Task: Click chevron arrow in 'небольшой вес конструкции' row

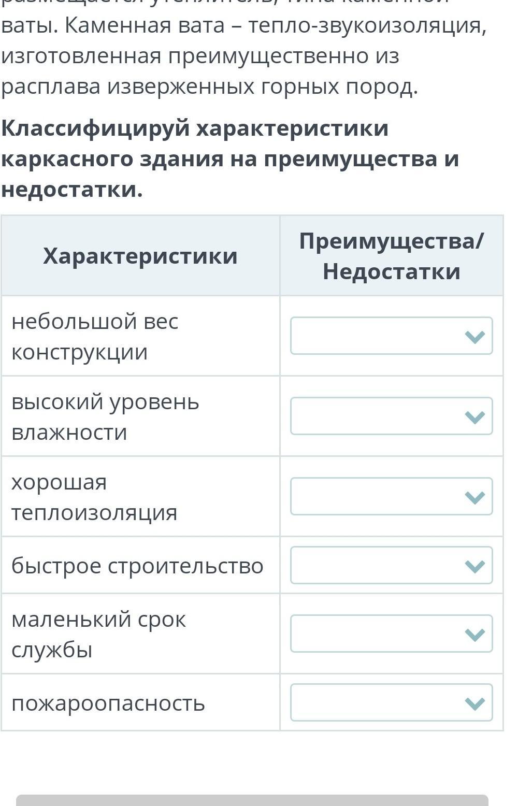Action: point(475,337)
